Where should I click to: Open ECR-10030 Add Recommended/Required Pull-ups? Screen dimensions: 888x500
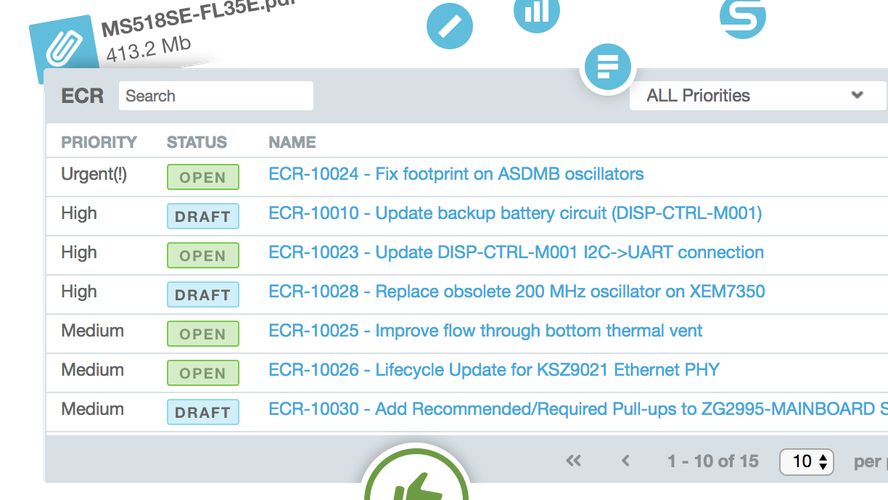pos(578,409)
